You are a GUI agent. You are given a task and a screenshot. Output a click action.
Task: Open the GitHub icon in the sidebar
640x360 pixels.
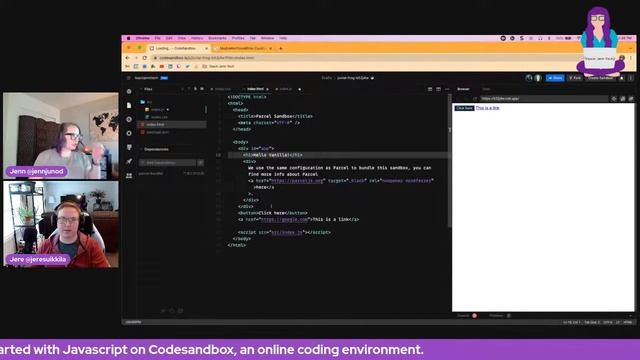coord(129,119)
